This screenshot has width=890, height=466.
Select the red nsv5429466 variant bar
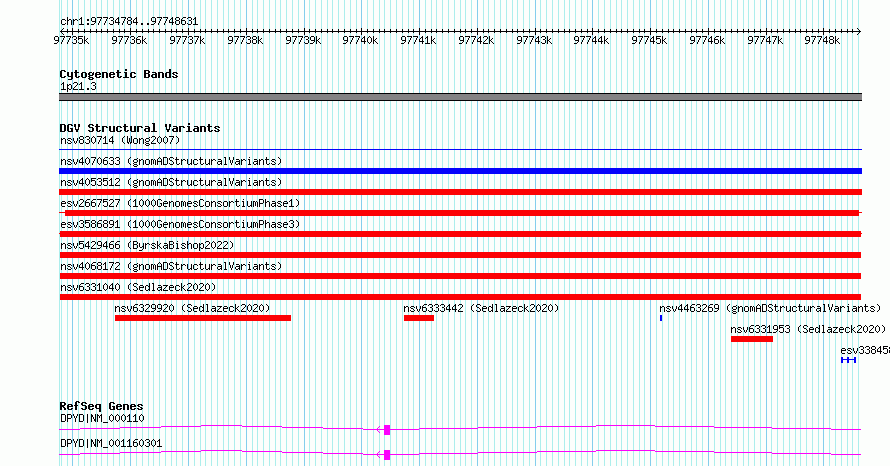coord(460,255)
